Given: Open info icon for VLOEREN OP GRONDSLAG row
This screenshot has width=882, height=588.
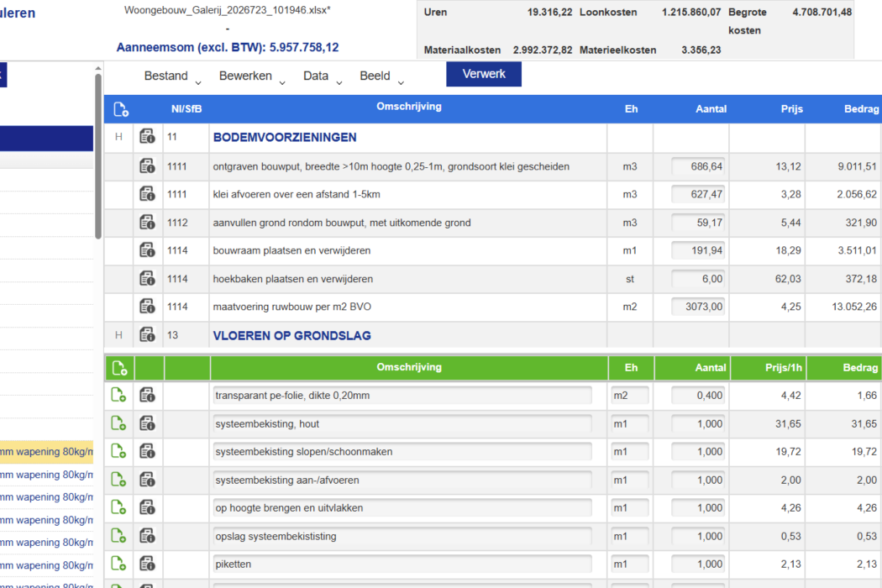Looking at the screenshot, I should point(147,335).
